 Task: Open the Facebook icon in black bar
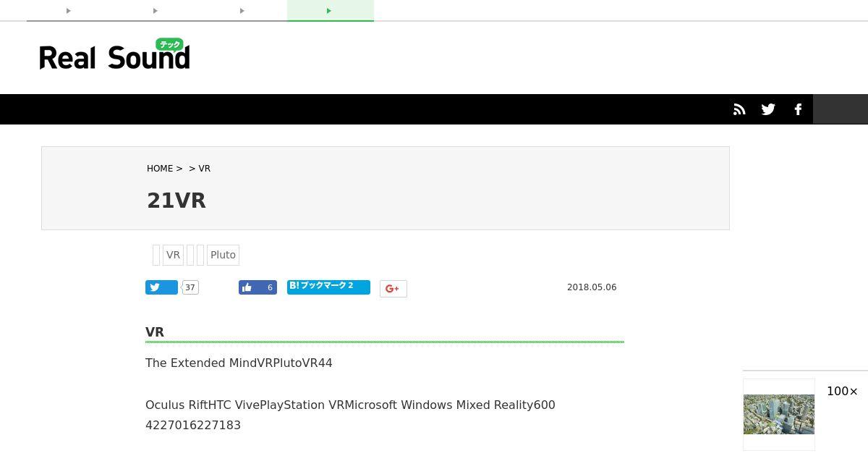coord(798,109)
